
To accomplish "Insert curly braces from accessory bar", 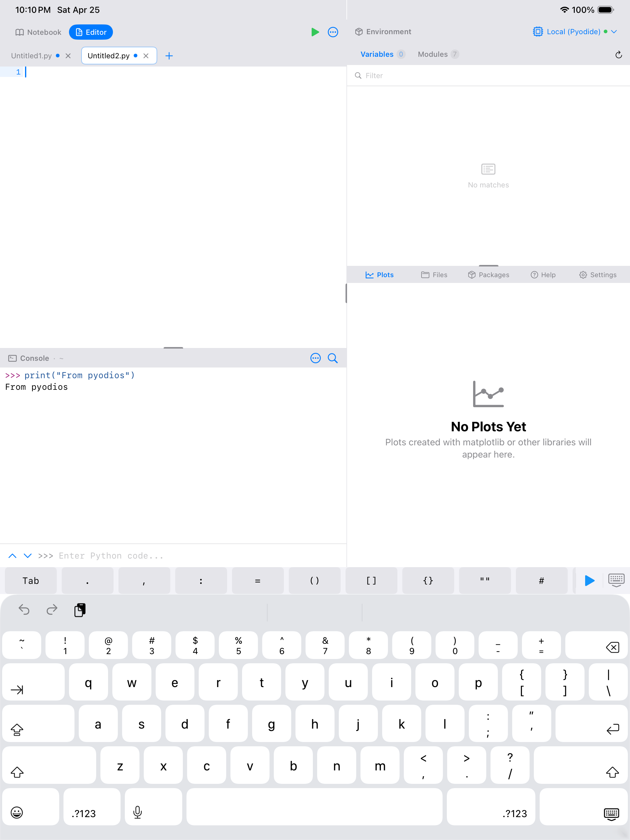I will [x=428, y=581].
